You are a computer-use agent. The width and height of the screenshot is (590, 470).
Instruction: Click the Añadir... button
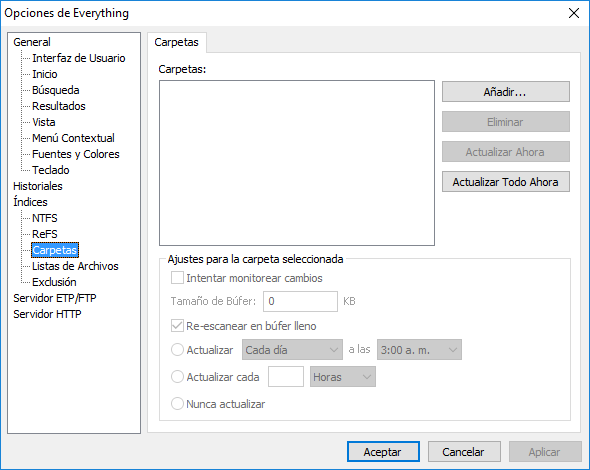point(506,91)
